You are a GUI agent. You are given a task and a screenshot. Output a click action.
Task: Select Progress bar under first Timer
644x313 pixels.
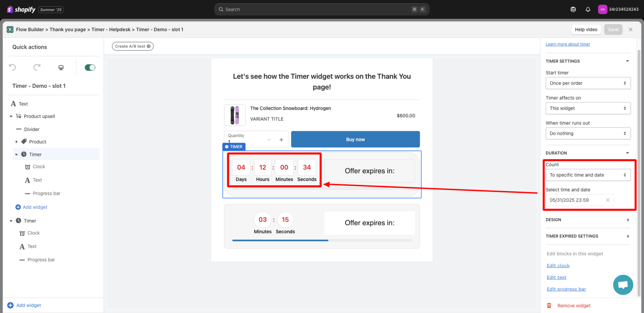(x=46, y=194)
